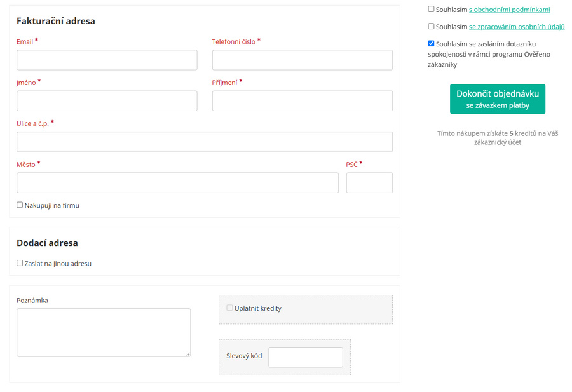Open the zpracováním osobních údajů link
The height and width of the screenshot is (392, 572).
coord(516,27)
